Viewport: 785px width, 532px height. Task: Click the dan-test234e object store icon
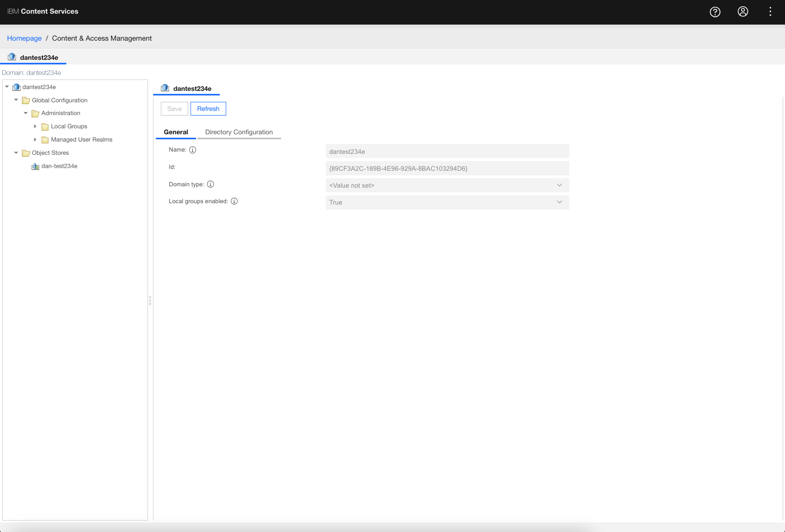click(35, 166)
